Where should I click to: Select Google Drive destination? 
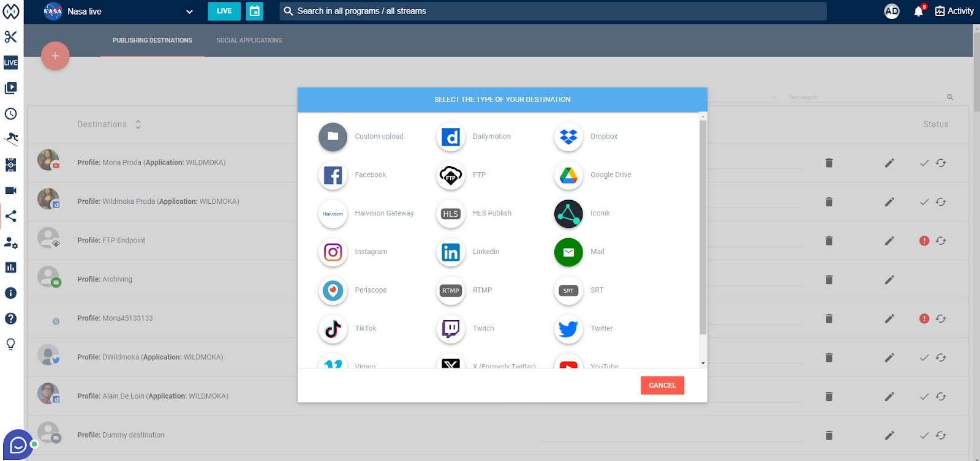click(568, 175)
